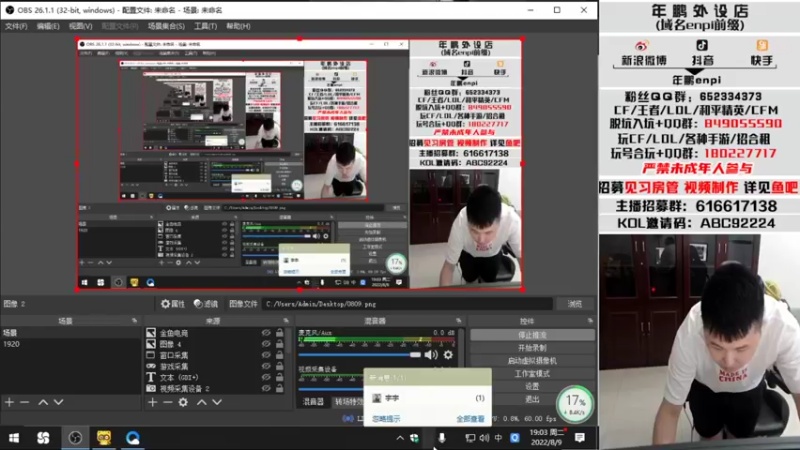800x450 pixels.
Task: Add a new source with the plus icon
Action: click(152, 402)
